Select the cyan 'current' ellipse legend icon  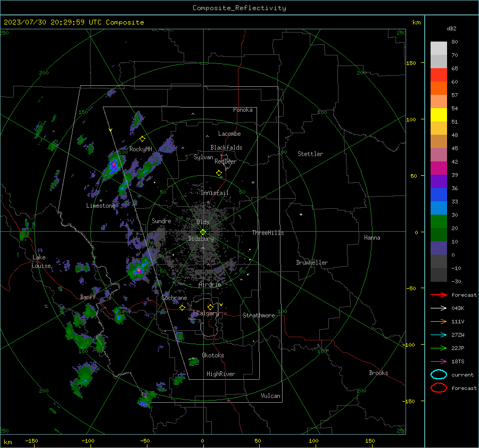point(439,374)
